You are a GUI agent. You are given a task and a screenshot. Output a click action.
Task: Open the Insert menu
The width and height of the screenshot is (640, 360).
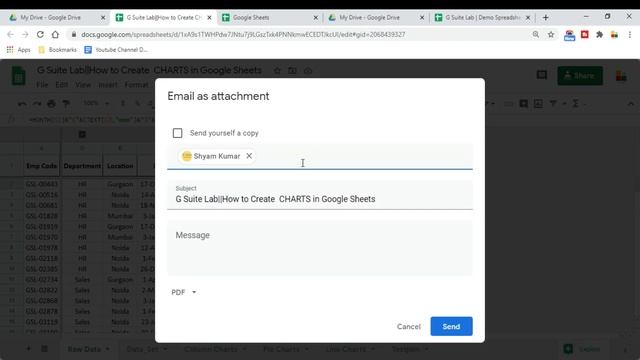click(108, 85)
